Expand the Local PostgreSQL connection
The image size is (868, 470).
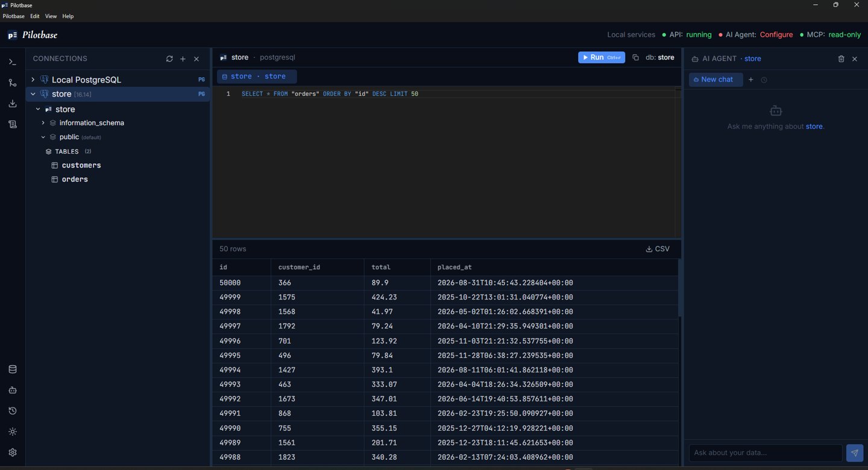33,80
